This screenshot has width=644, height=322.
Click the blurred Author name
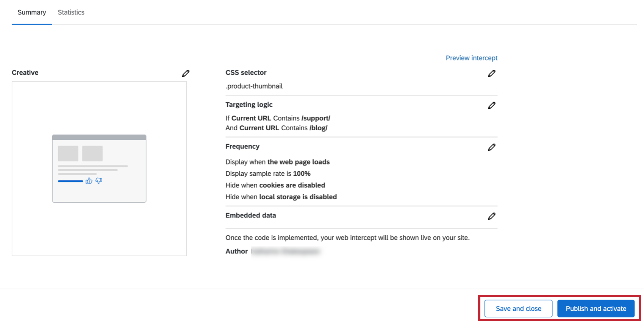pyautogui.click(x=286, y=252)
